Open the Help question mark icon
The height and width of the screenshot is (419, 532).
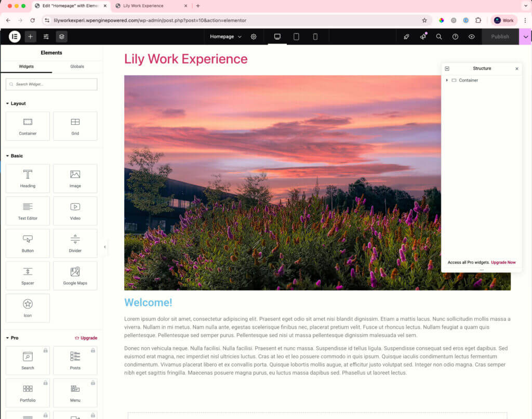tap(455, 37)
